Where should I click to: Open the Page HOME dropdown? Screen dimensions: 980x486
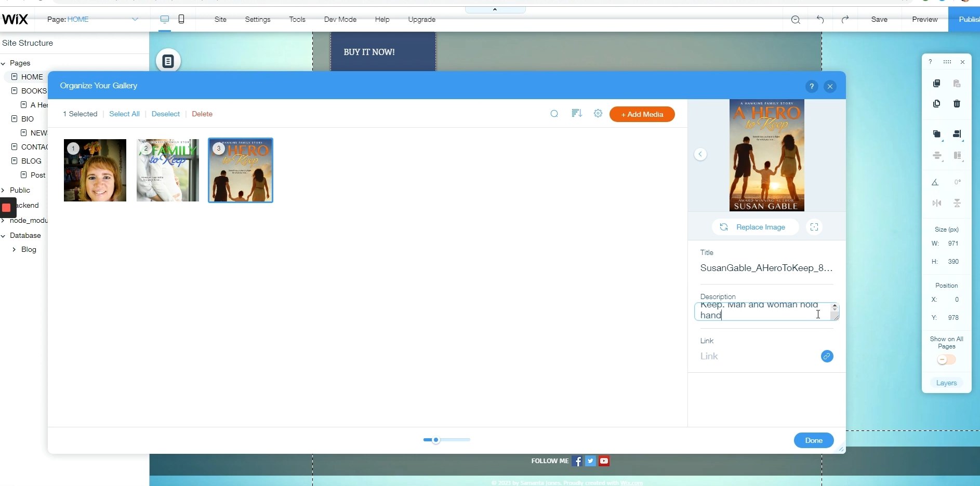pos(93,19)
